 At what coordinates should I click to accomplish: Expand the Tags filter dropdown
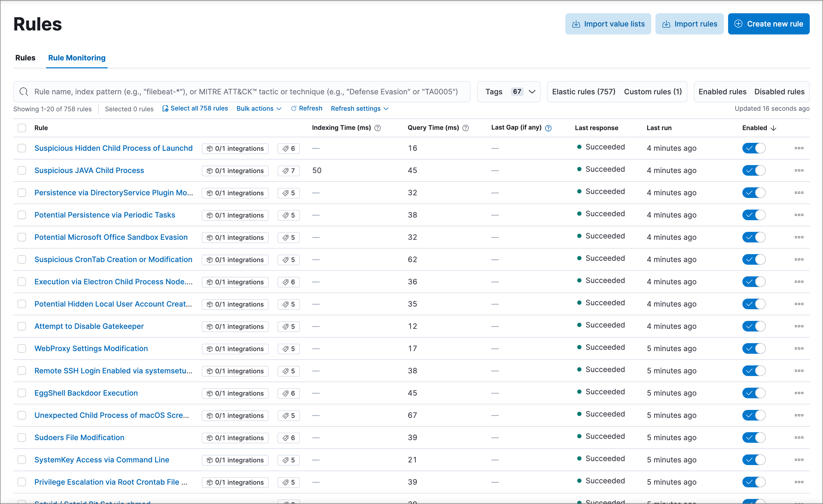(x=508, y=92)
